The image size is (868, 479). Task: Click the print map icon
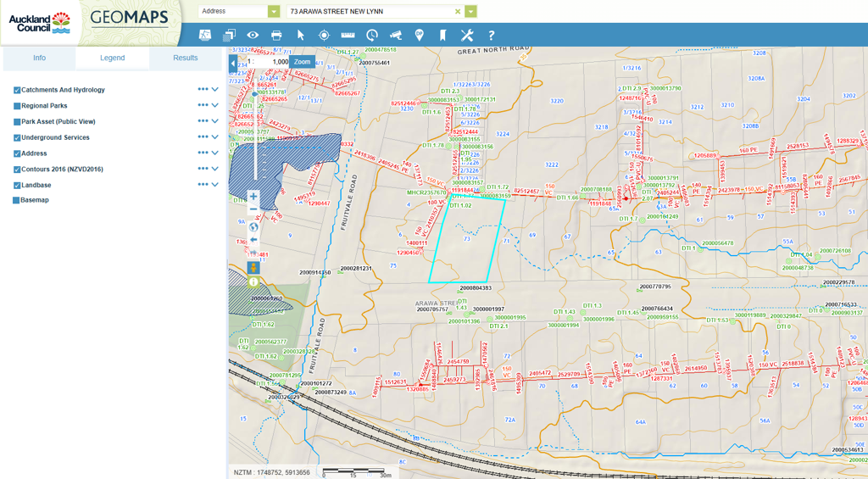coord(276,35)
